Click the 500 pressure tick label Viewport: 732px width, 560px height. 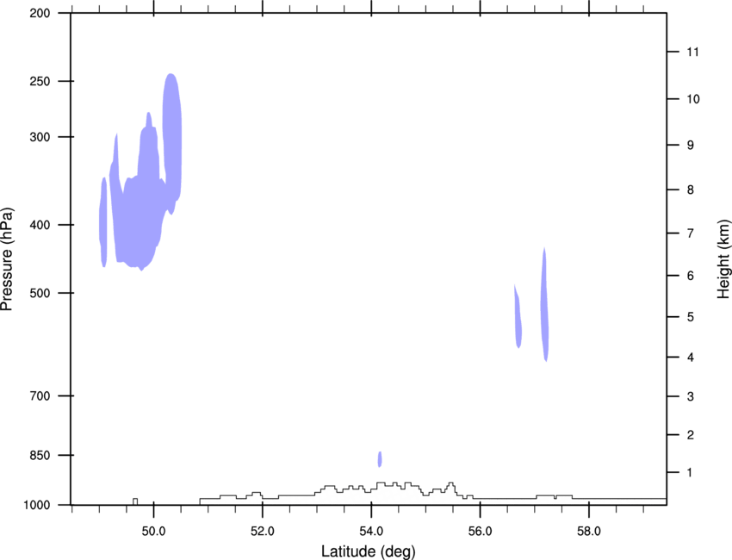tap(40, 293)
